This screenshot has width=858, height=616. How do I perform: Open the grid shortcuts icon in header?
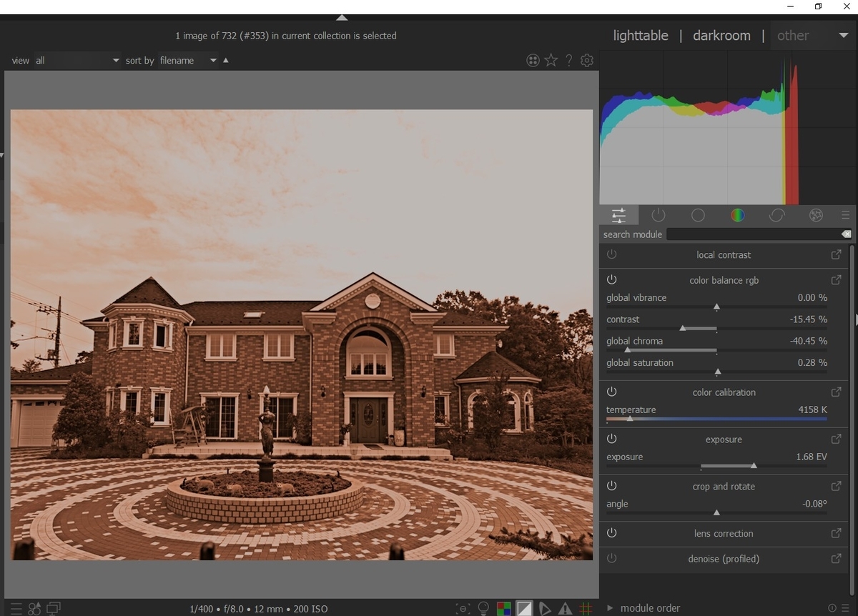point(533,61)
